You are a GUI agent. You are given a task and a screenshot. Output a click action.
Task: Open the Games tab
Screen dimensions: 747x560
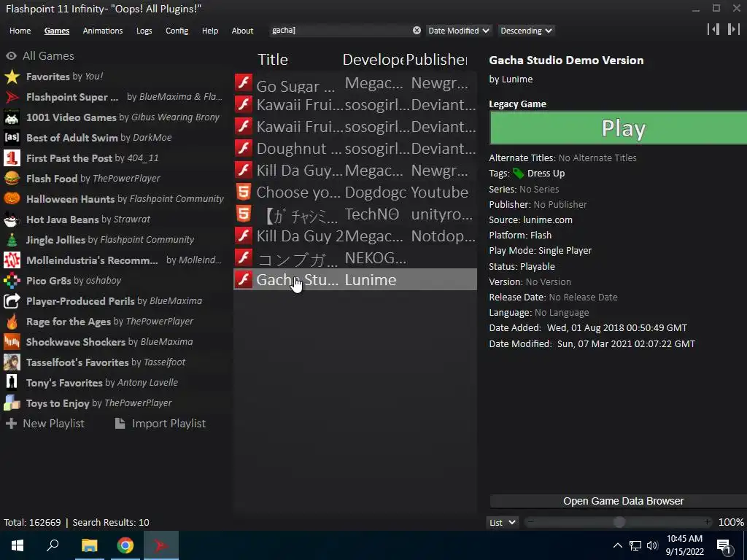(57, 31)
